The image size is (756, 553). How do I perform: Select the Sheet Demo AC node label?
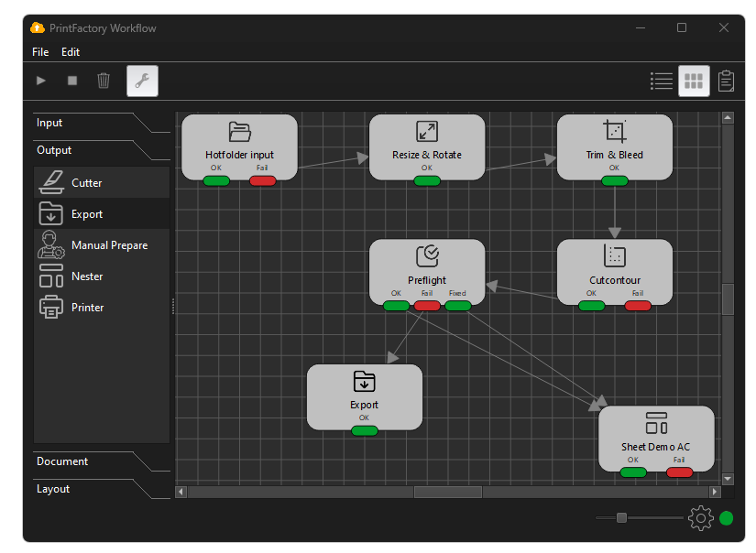tap(656, 447)
